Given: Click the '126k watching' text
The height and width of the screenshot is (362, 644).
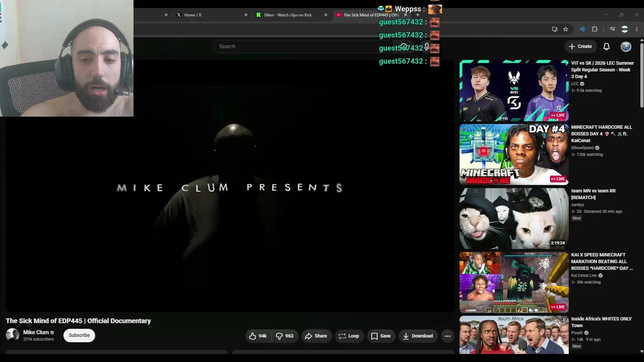Looking at the screenshot, I should pos(590,154).
